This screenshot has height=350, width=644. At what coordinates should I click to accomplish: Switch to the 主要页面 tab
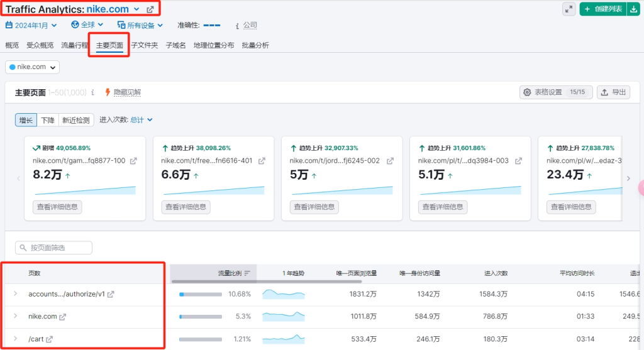(x=109, y=45)
